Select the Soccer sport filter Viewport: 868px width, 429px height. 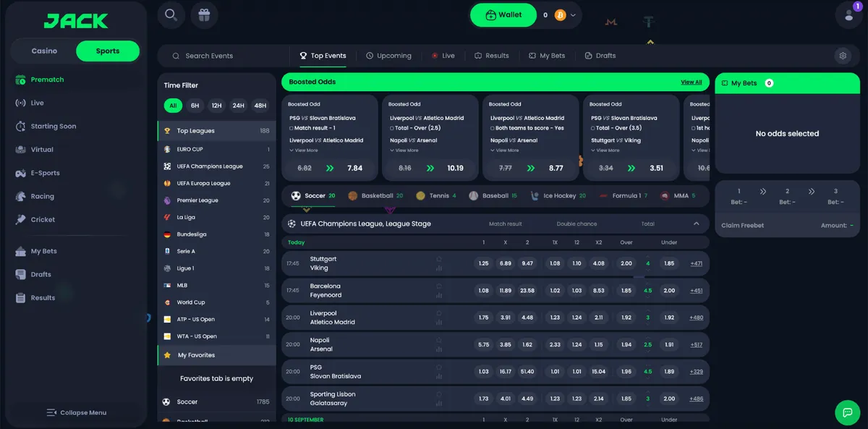click(313, 195)
